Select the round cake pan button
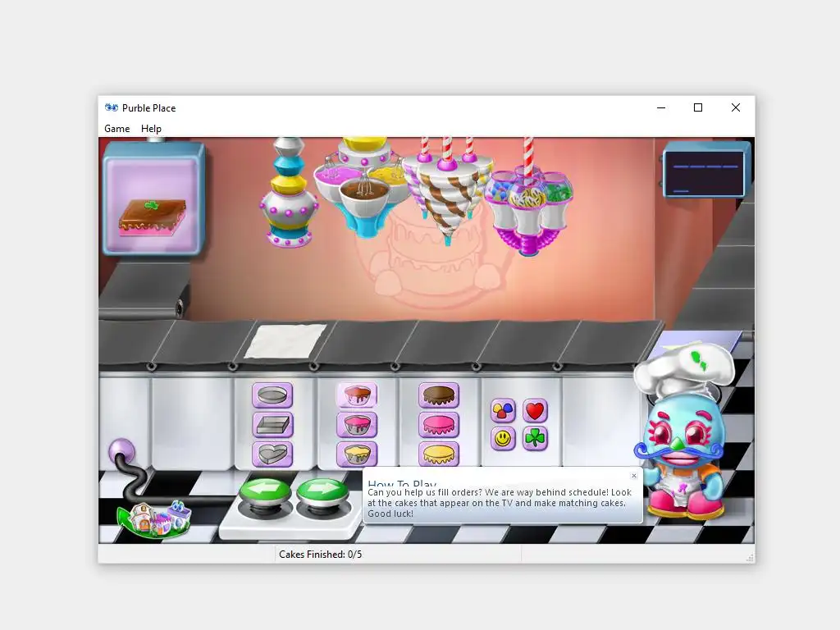The image size is (840, 630). pos(272,395)
